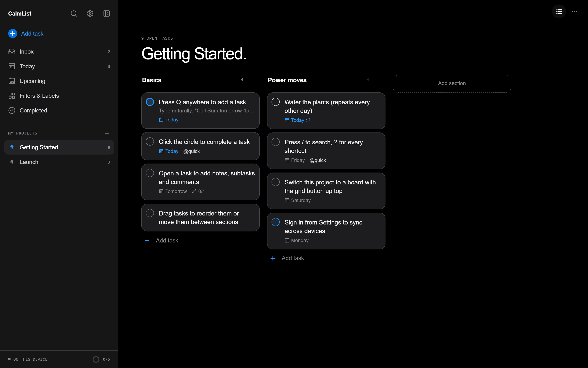Click the @quick label on Click the circle task
This screenshot has height=368, width=588.
point(192,151)
